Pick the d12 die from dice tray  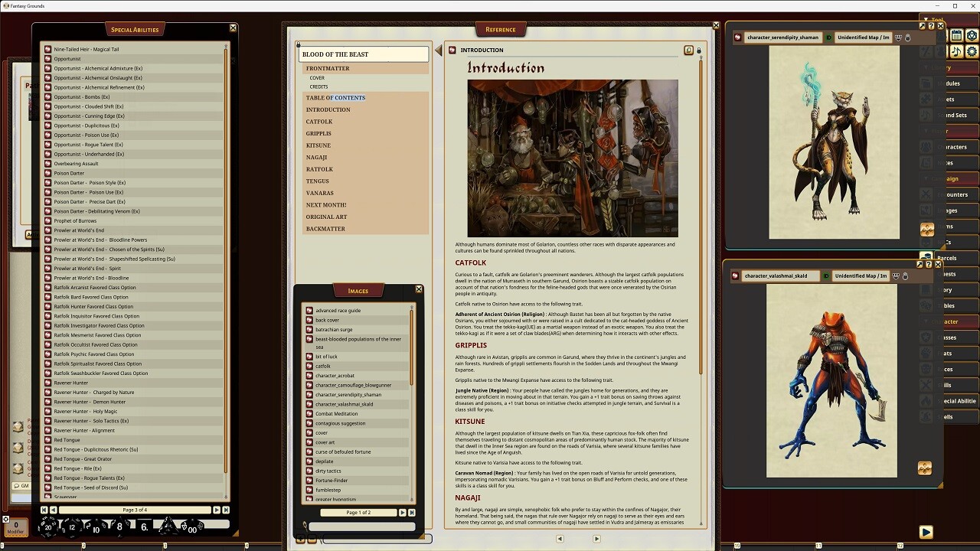coord(72,527)
